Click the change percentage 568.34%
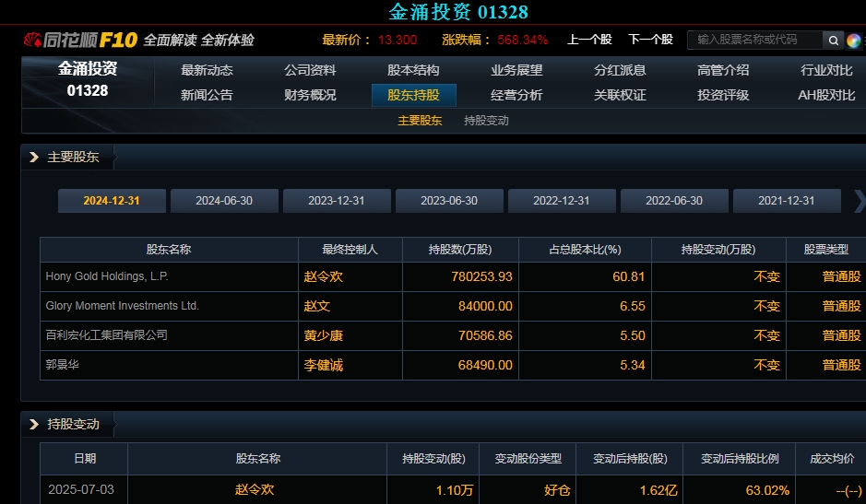The image size is (866, 504). tap(523, 40)
